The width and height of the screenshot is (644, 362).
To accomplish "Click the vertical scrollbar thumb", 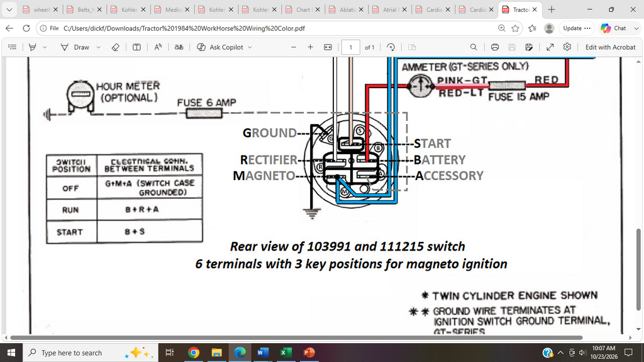I will (x=638, y=269).
